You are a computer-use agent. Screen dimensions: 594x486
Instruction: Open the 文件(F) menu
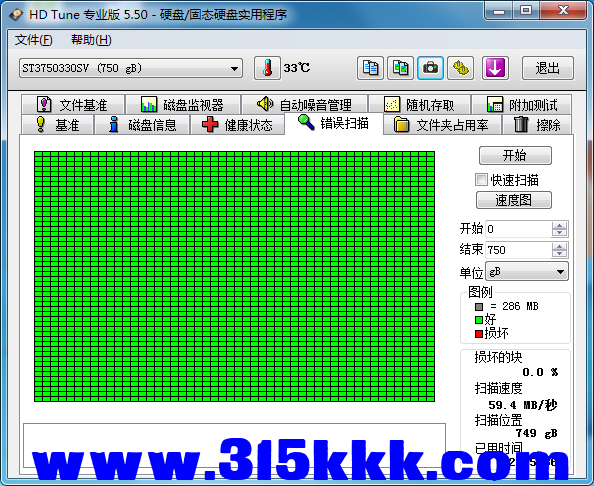pyautogui.click(x=33, y=40)
